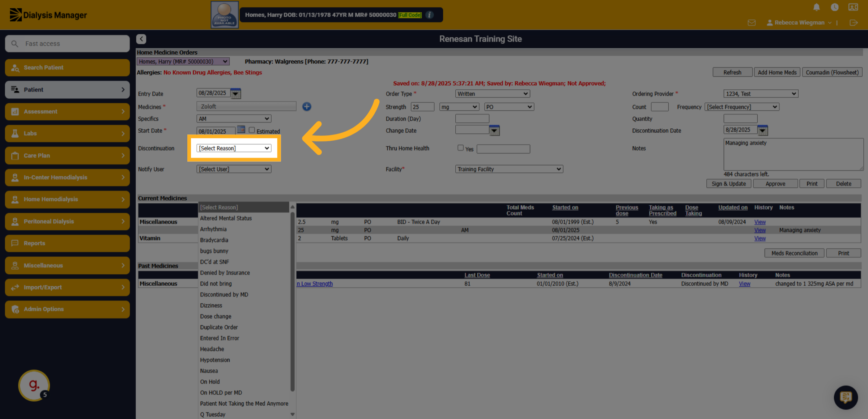Screen dimensions: 868x419
Task: Click the add medicine plus icon
Action: pos(307,107)
